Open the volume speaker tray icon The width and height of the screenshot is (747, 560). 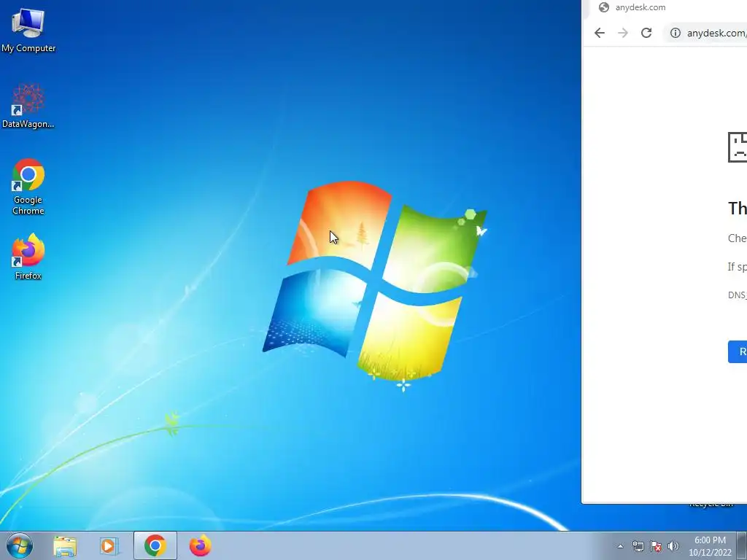pos(673,546)
